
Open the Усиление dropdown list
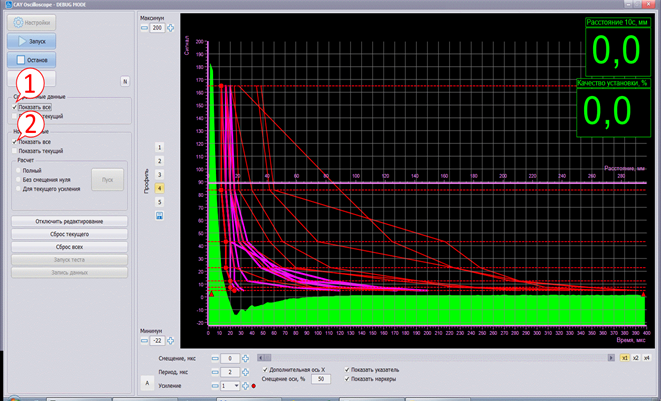coord(237,385)
